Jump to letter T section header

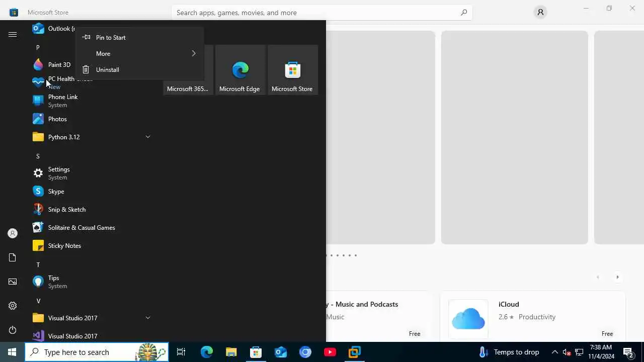point(38,265)
